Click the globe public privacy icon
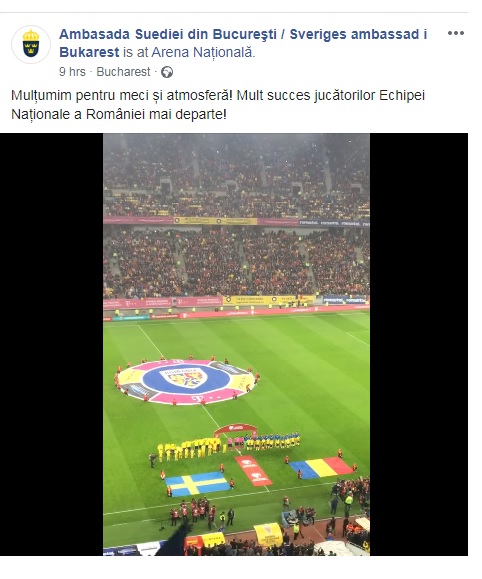Image resolution: width=482 pixels, height=579 pixels. point(167,72)
